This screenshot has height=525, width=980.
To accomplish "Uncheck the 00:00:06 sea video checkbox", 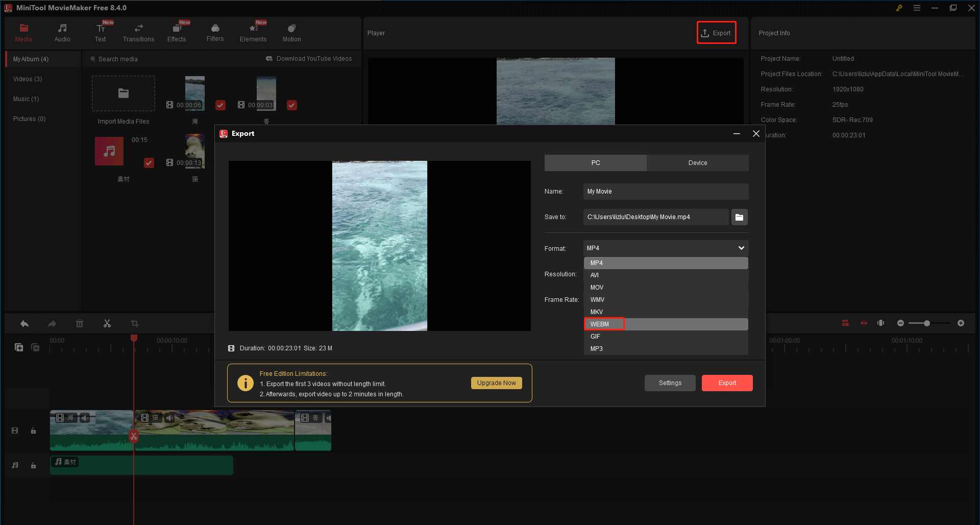I will (x=220, y=105).
